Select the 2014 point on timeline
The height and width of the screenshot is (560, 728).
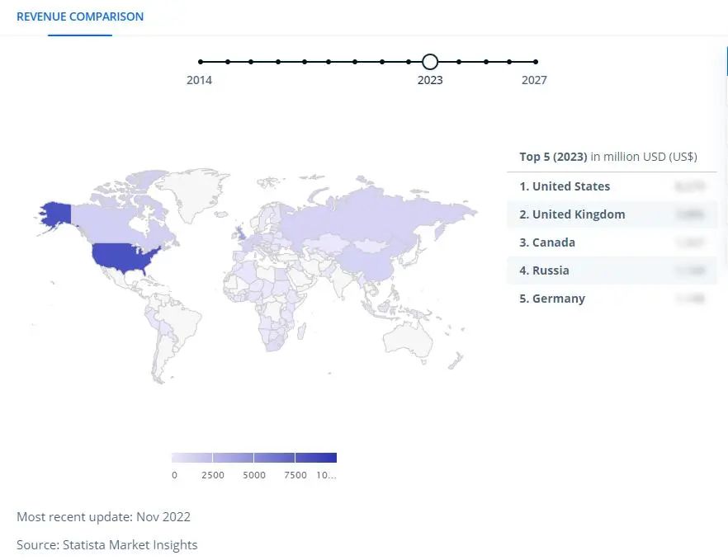pos(201,62)
